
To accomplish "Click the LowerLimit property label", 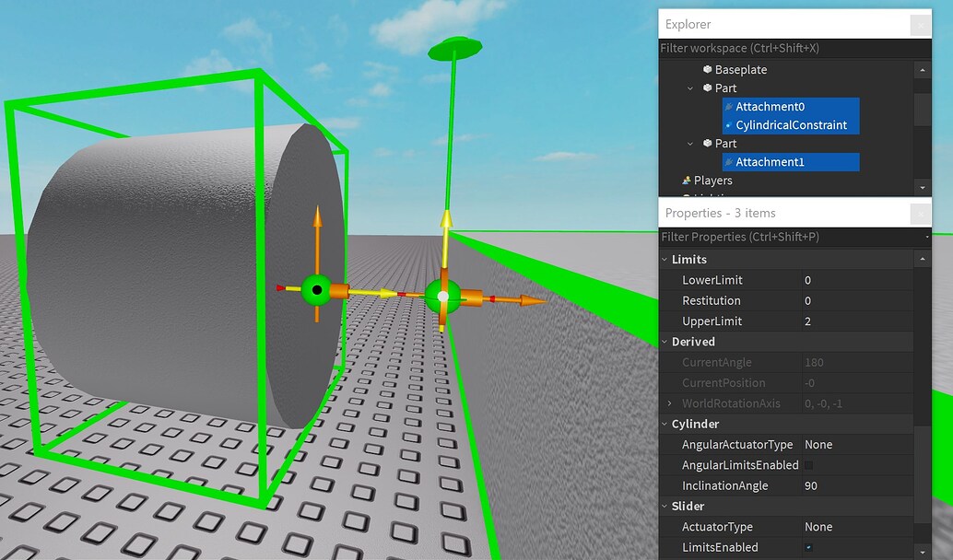I will 712,280.
